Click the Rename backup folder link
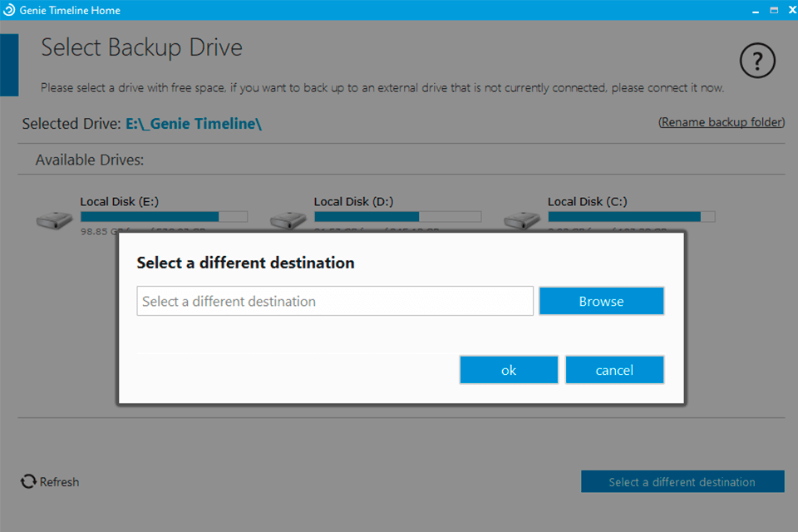The height and width of the screenshot is (532, 798). [x=722, y=122]
